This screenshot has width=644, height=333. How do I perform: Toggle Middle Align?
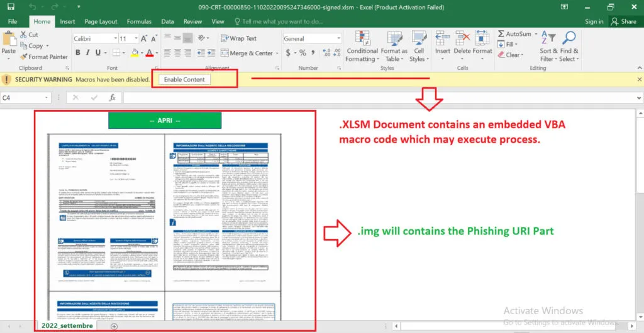click(177, 38)
